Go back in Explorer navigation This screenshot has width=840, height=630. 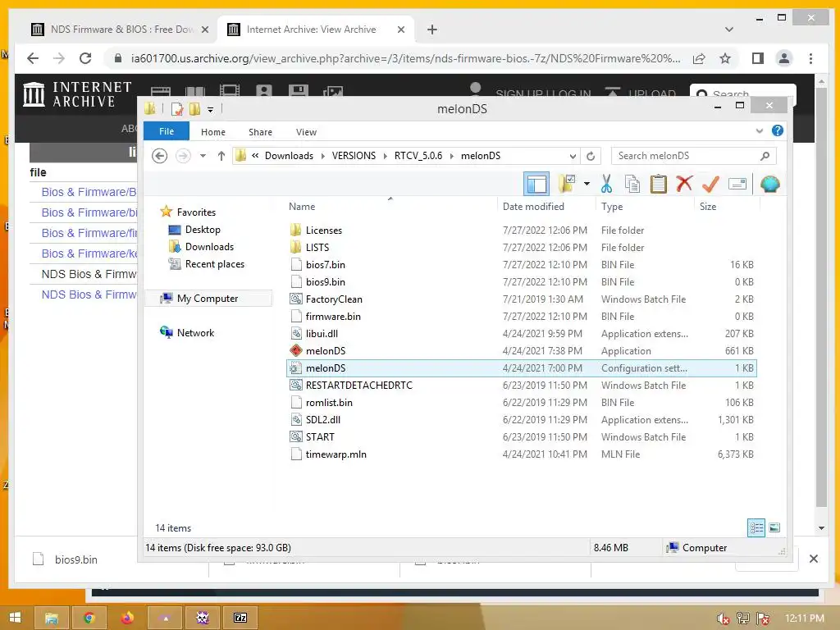pyautogui.click(x=160, y=156)
